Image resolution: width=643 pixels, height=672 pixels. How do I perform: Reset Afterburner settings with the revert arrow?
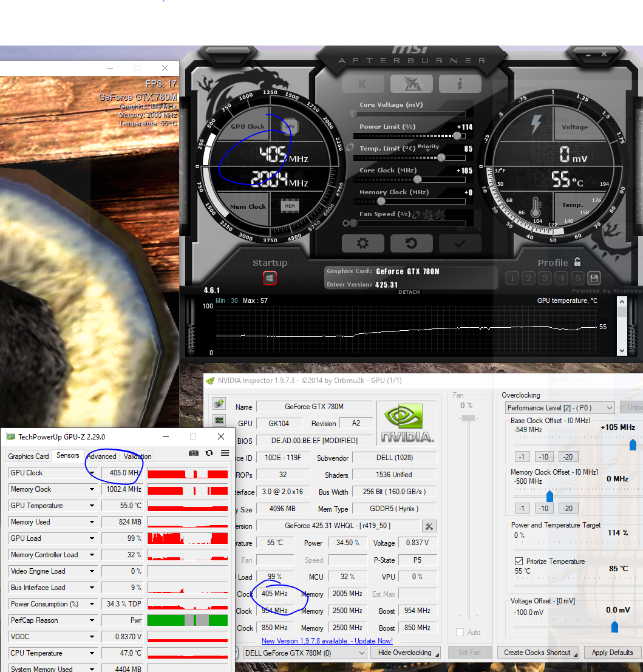click(x=412, y=243)
